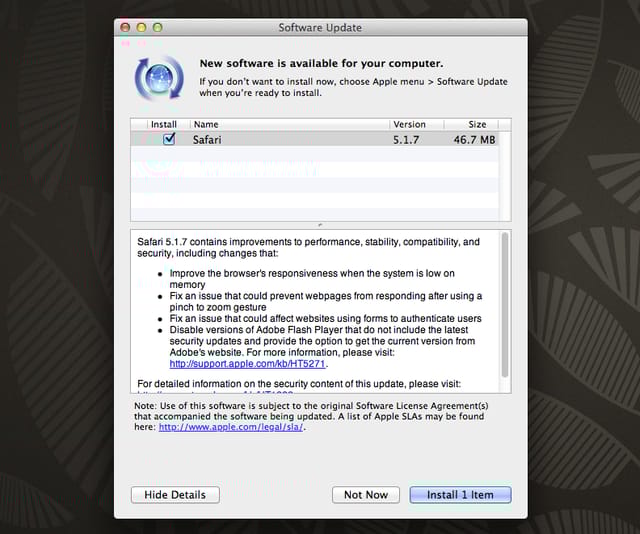Click the 'New software is available' heading
Image resolution: width=640 pixels, height=534 pixels.
click(x=321, y=64)
